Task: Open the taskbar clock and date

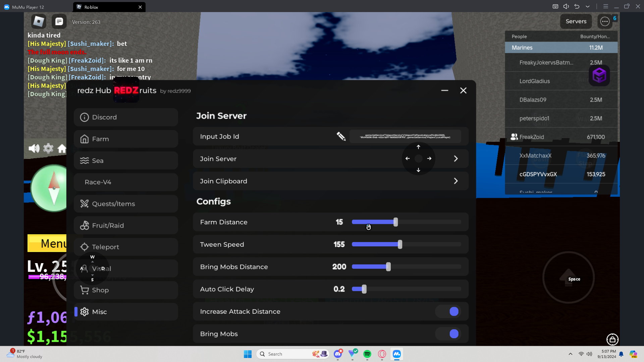Action: click(x=606, y=354)
